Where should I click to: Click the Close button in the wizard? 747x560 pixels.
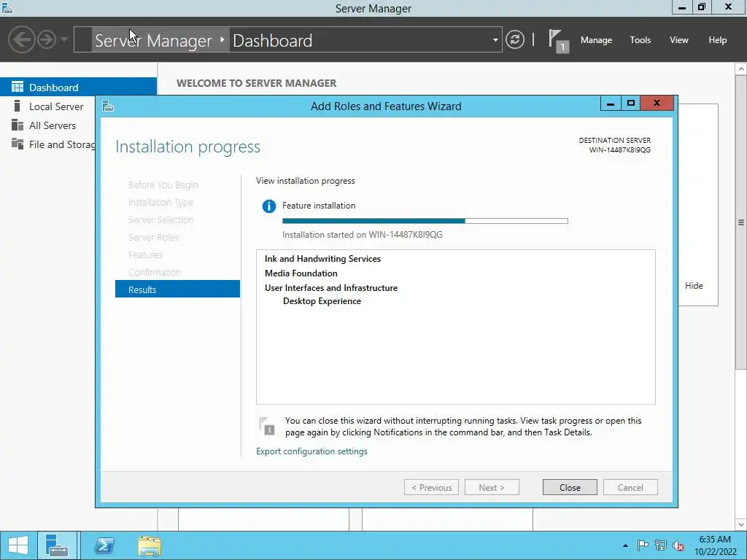coord(570,487)
